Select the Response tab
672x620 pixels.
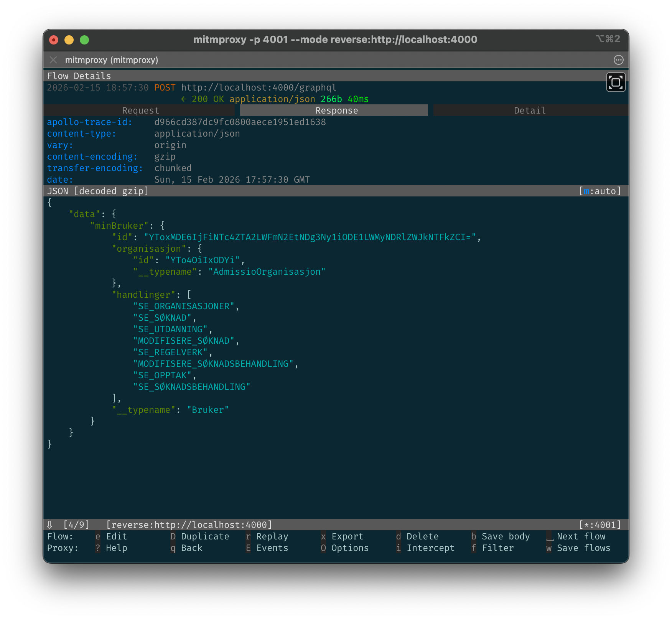[336, 110]
